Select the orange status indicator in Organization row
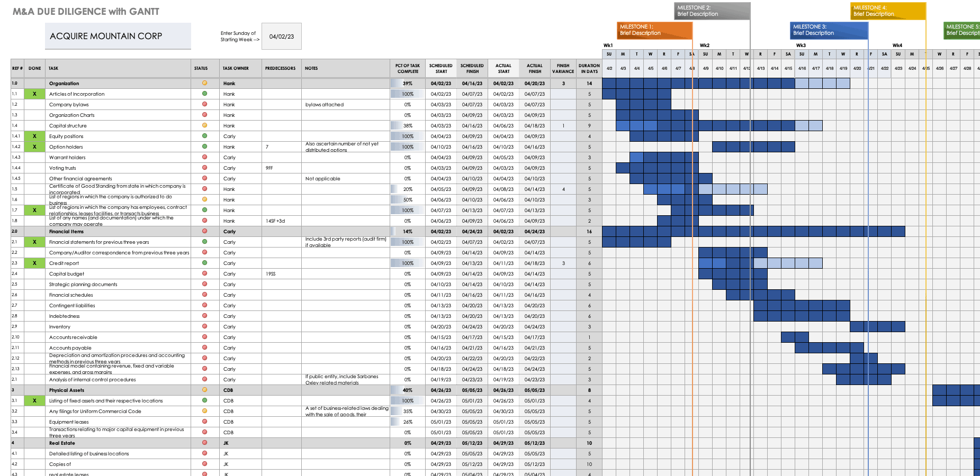 pyautogui.click(x=204, y=83)
